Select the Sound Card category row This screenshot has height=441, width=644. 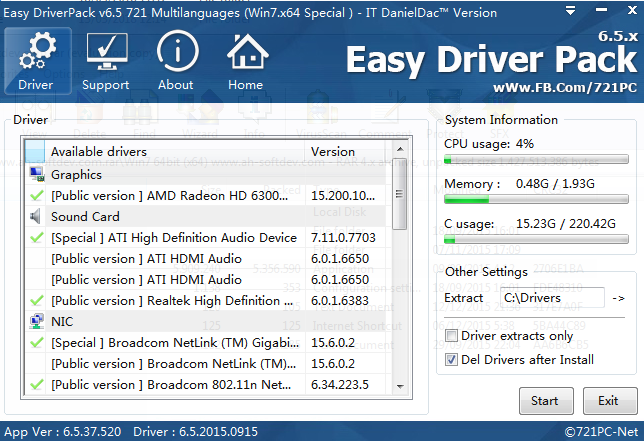pos(205,216)
